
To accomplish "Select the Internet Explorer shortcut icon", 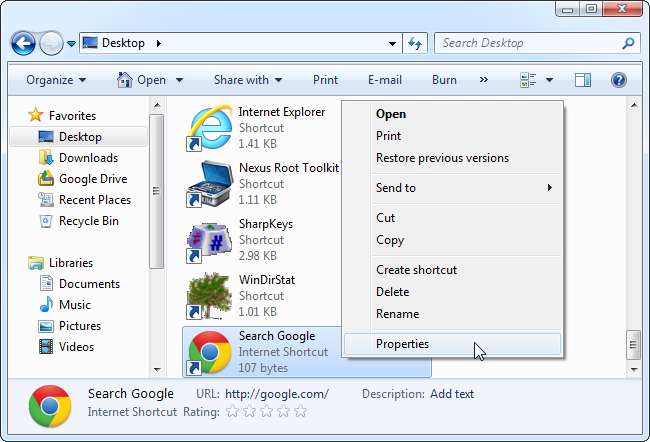I will click(210, 128).
